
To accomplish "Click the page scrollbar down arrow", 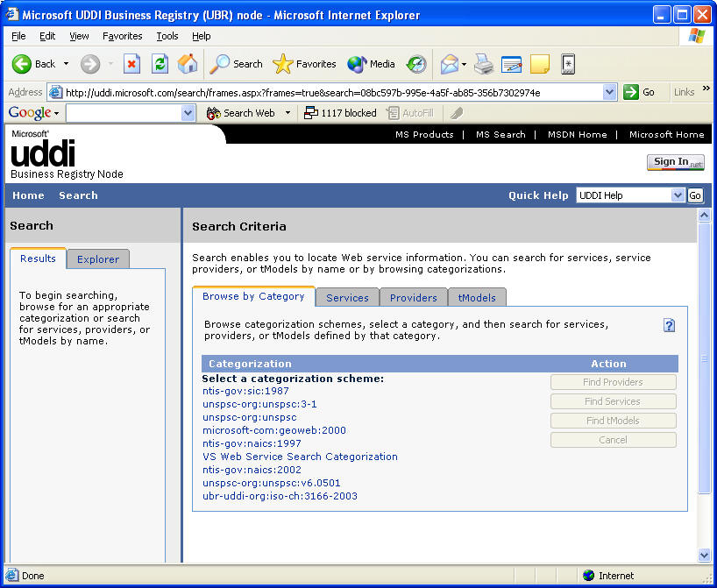I will coord(704,556).
